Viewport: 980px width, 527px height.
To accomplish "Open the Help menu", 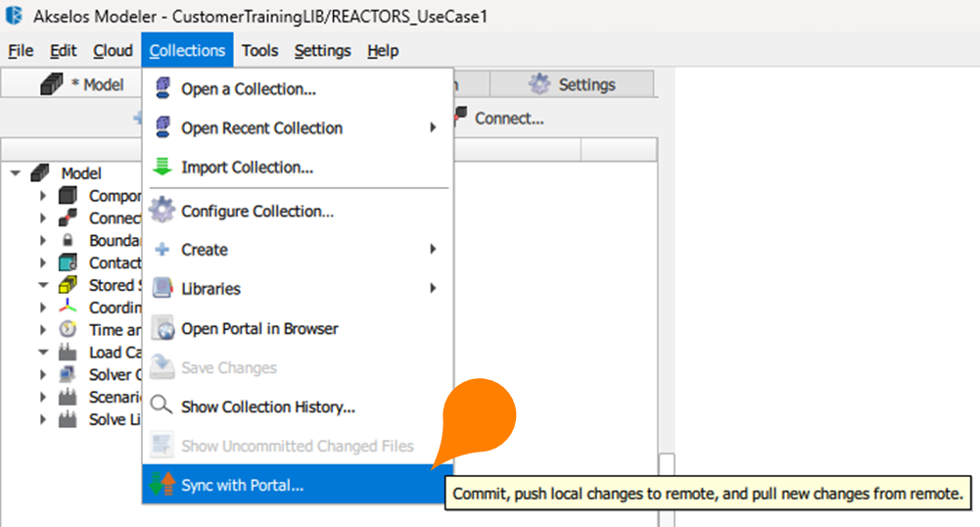I will [383, 51].
